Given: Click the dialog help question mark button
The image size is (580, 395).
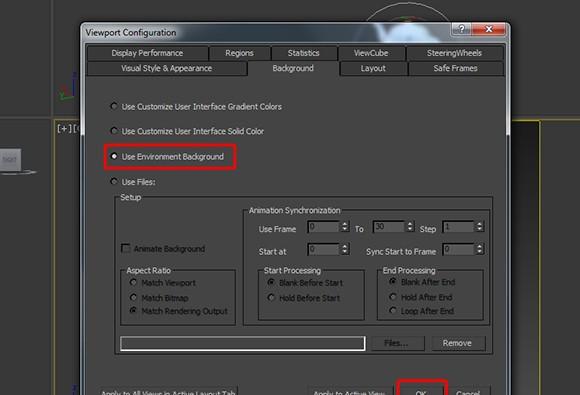Looking at the screenshot, I should click(461, 29).
